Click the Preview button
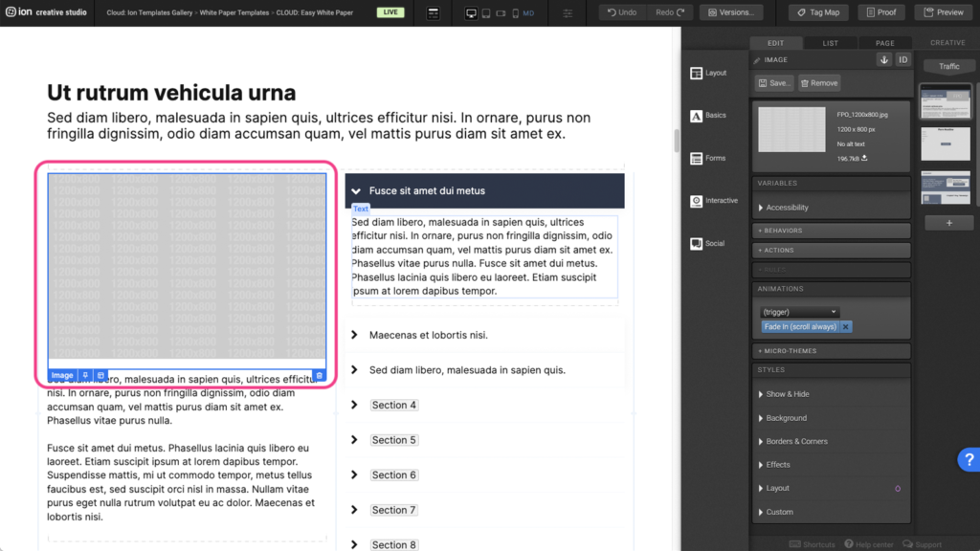Image resolution: width=980 pixels, height=551 pixels. pyautogui.click(x=943, y=12)
